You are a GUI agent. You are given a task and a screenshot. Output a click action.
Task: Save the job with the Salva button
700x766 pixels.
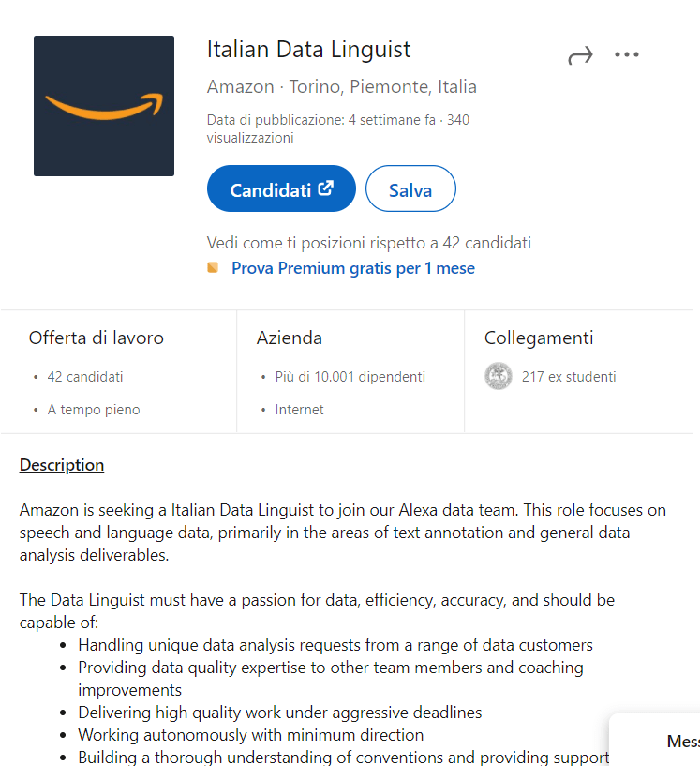[410, 188]
